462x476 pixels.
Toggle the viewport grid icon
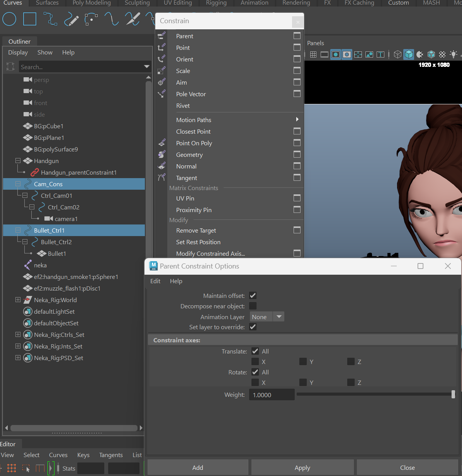pyautogui.click(x=313, y=54)
